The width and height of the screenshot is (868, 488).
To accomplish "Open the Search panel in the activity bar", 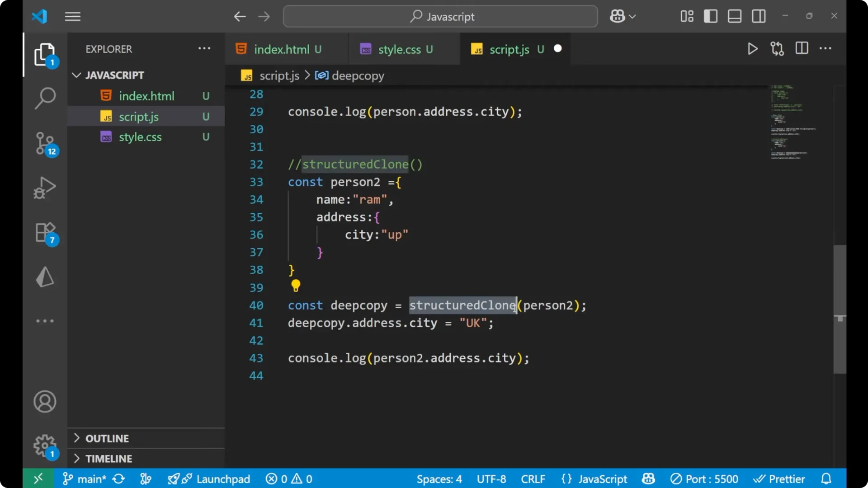I will 45,98.
